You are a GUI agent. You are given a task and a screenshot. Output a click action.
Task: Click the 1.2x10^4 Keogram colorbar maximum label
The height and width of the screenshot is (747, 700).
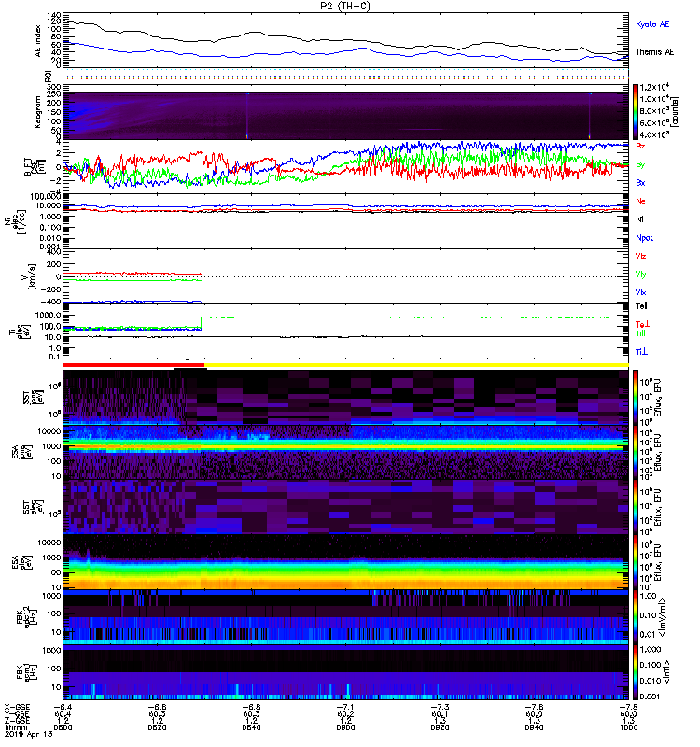point(655,87)
